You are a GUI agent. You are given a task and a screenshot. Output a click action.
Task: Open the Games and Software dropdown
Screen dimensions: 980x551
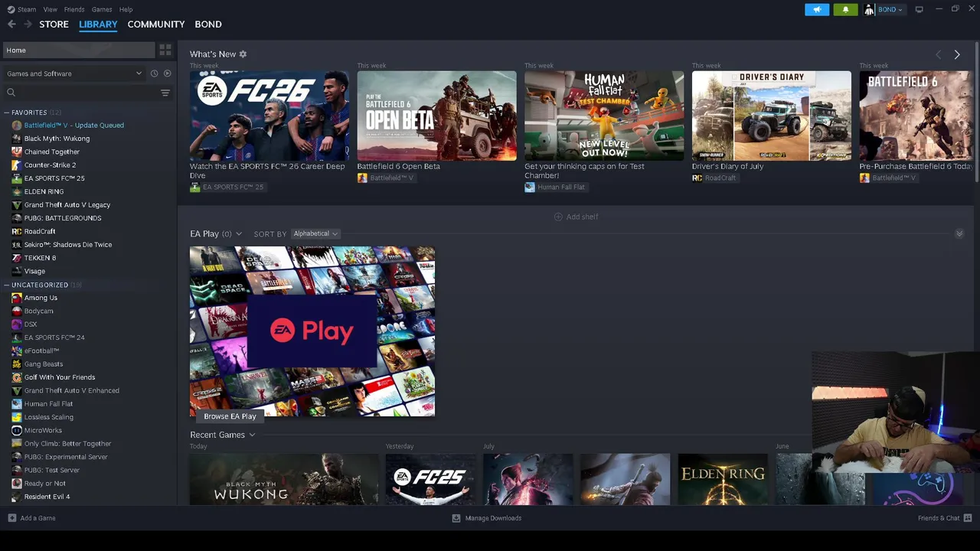click(x=74, y=73)
